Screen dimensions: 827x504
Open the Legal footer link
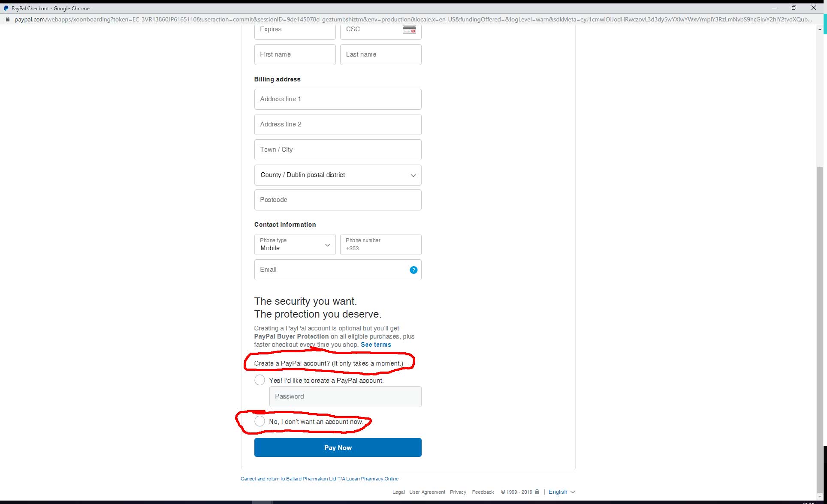pos(398,492)
